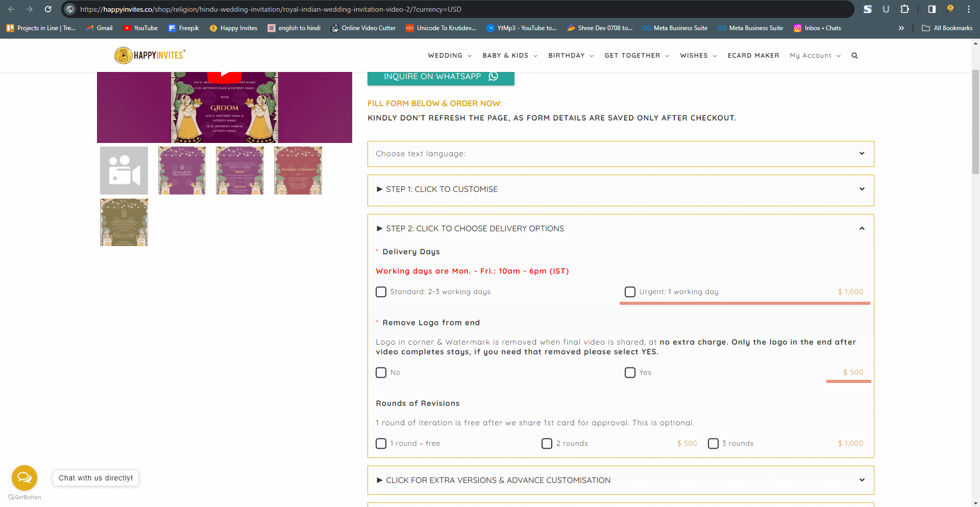Viewport: 980px width, 507px height.
Task: Select Yes to remove logo from end
Action: (x=629, y=373)
